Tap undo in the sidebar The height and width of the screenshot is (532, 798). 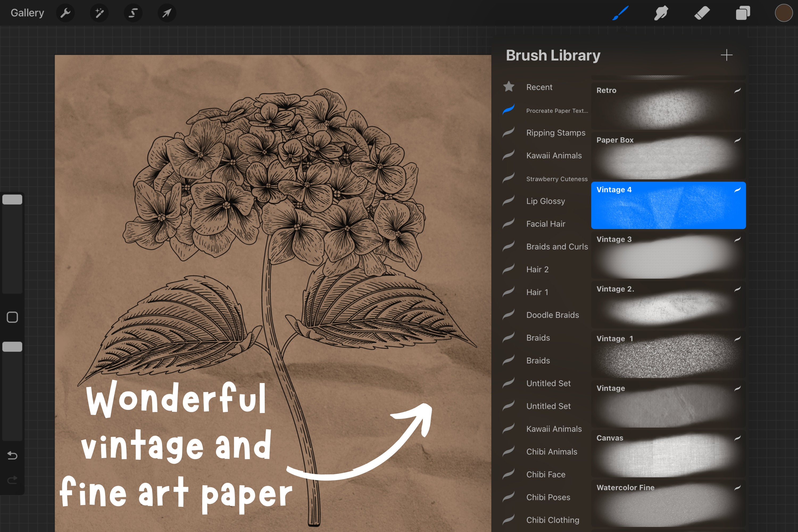click(12, 456)
